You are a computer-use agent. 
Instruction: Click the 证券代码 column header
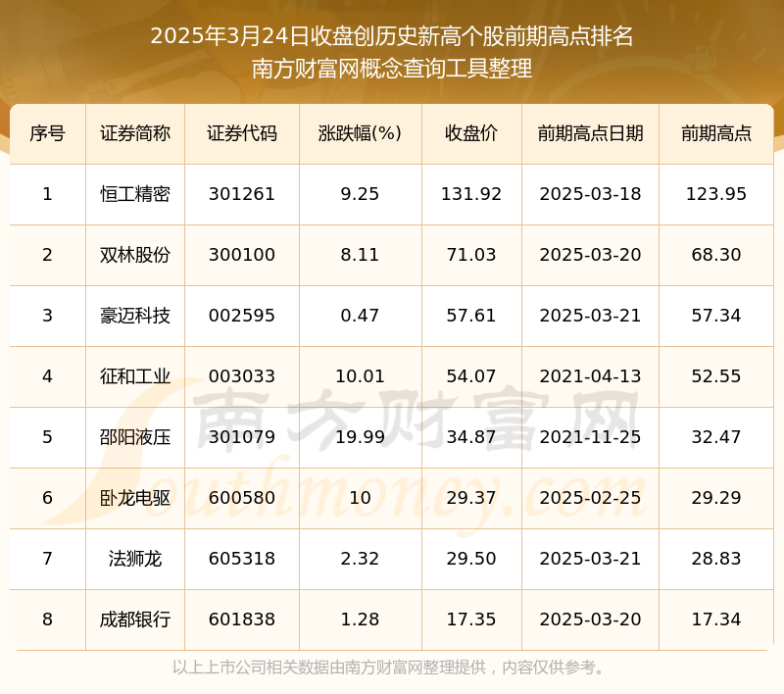point(242,133)
